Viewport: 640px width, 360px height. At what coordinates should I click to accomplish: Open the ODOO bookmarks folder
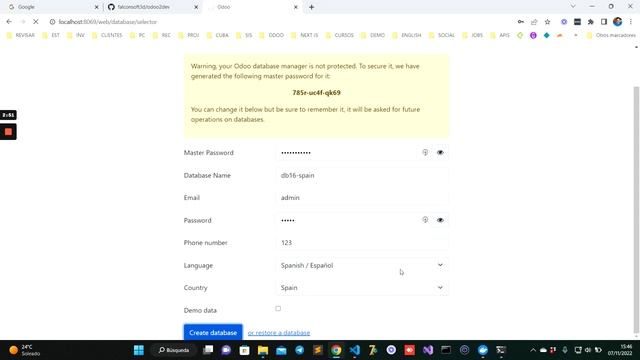click(272, 35)
